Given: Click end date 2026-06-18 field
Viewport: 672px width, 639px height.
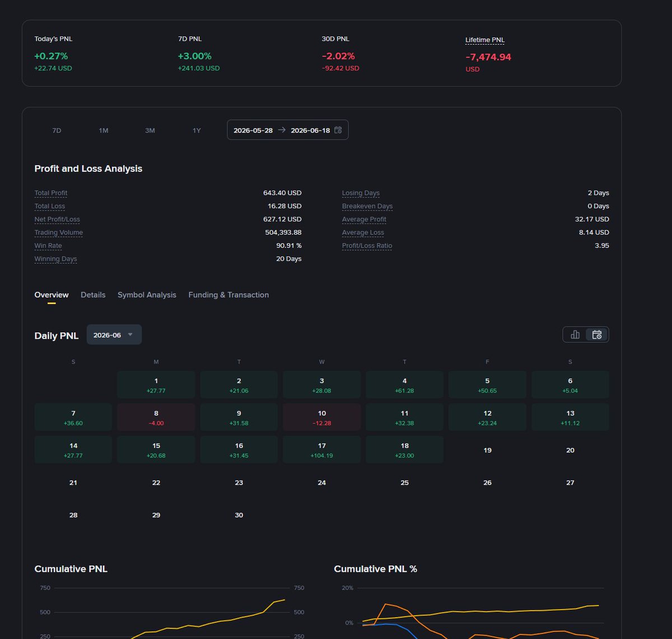Looking at the screenshot, I should pyautogui.click(x=310, y=130).
